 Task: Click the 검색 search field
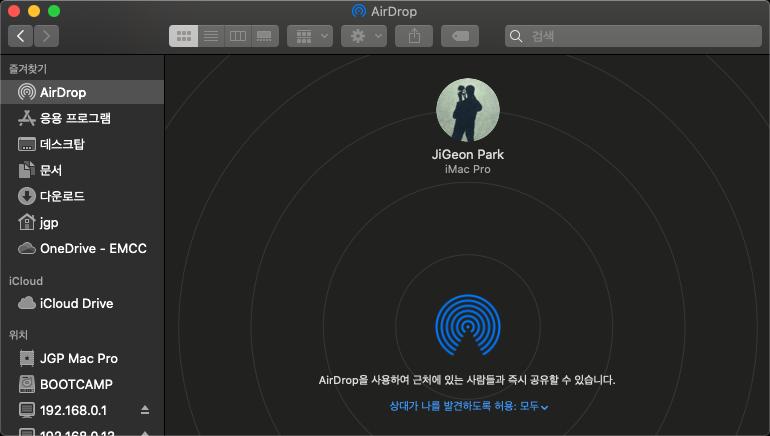(633, 36)
